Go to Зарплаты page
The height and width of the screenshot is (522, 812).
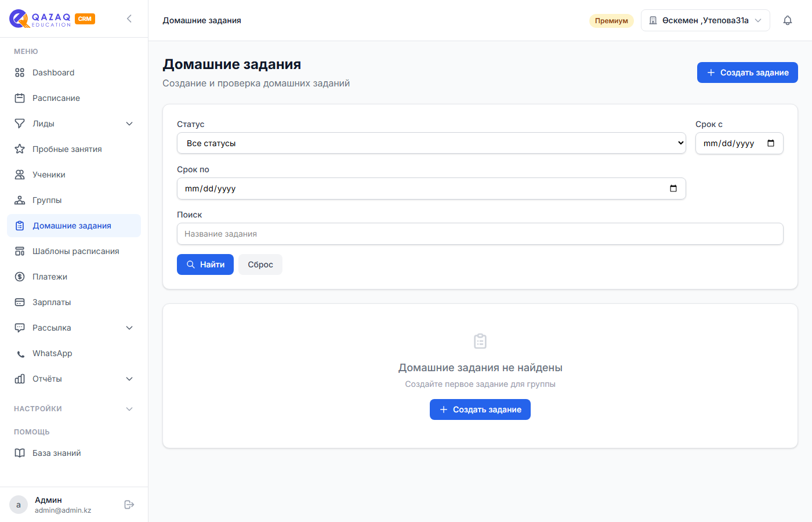pyautogui.click(x=74, y=302)
